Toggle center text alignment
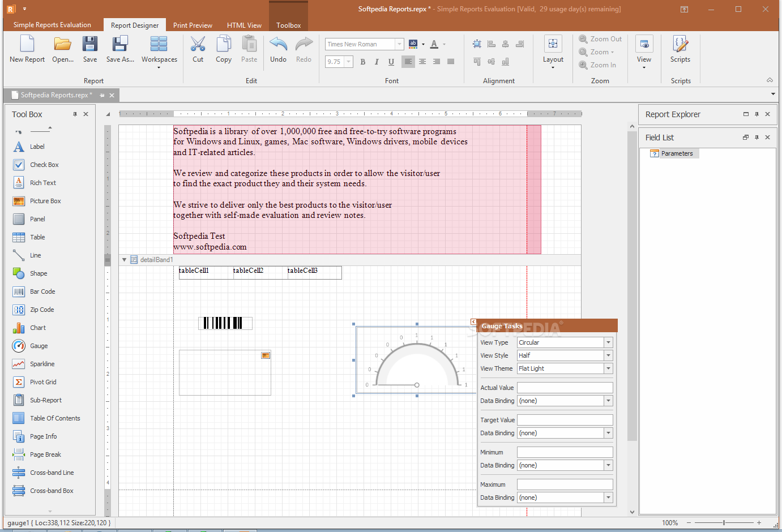Image resolution: width=782 pixels, height=532 pixels. pos(422,62)
